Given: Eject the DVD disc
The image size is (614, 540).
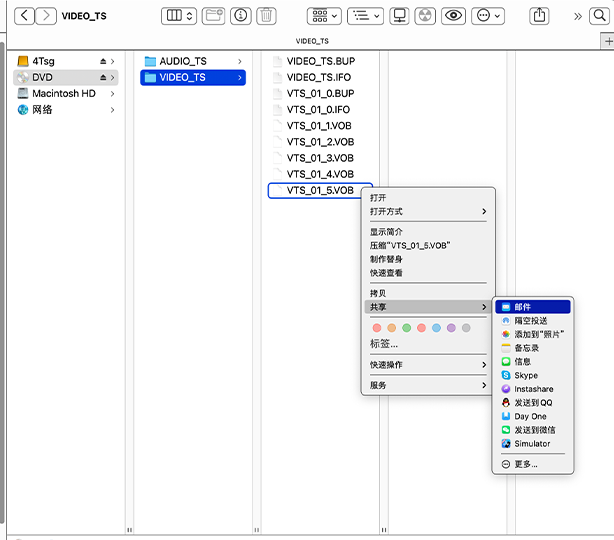Looking at the screenshot, I should 103,78.
